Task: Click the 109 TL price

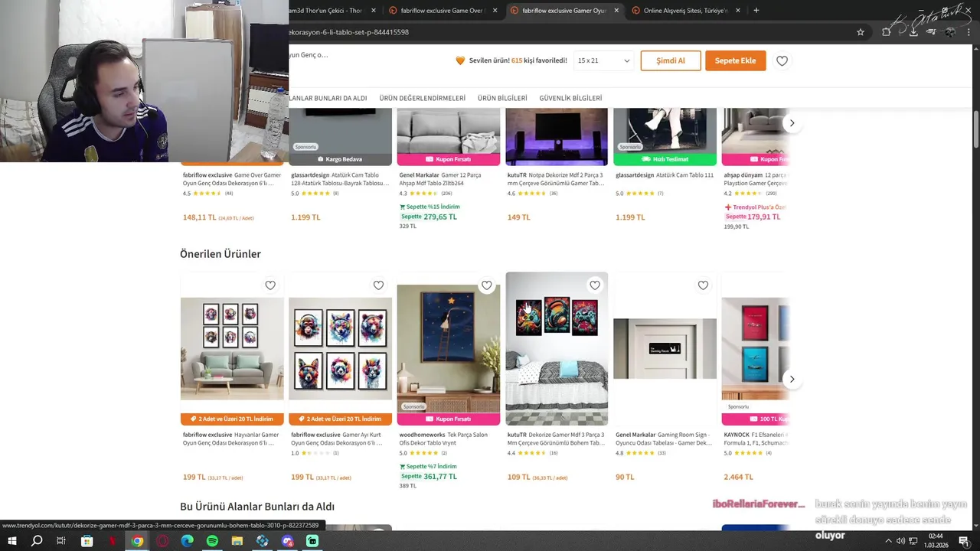Action: [x=518, y=477]
